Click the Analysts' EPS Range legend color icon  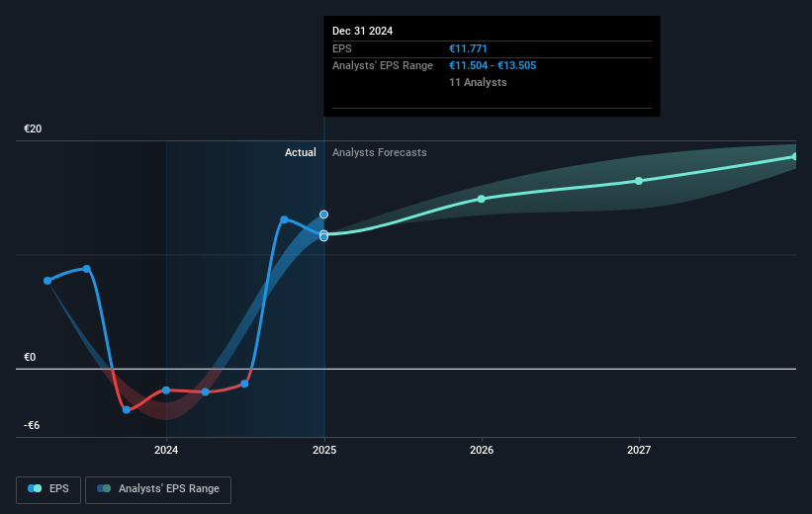[104, 488]
